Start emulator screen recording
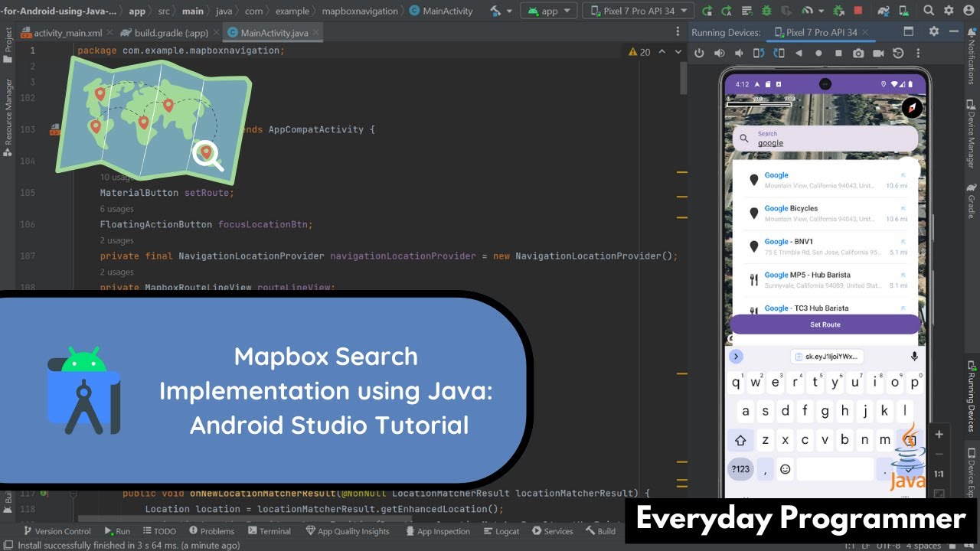 (x=878, y=53)
